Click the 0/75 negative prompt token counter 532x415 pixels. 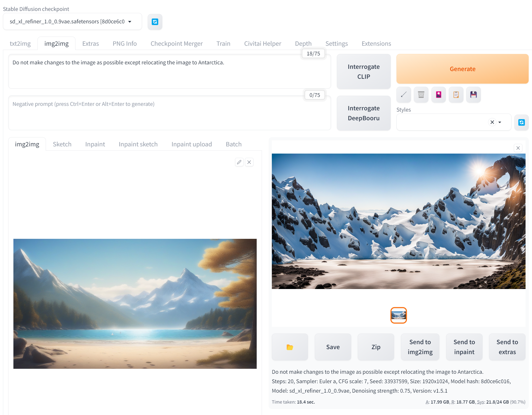[x=315, y=95]
